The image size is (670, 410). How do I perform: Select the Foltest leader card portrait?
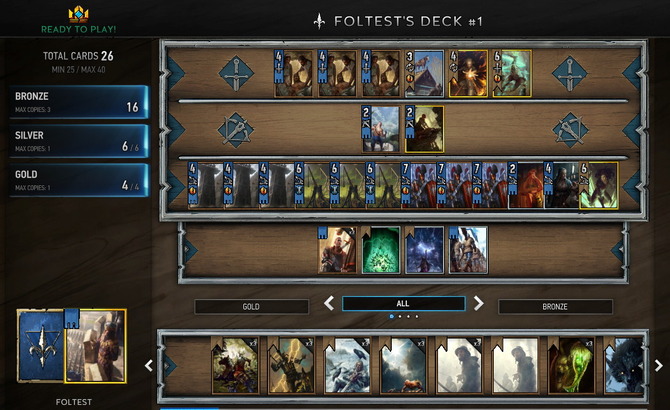point(95,346)
